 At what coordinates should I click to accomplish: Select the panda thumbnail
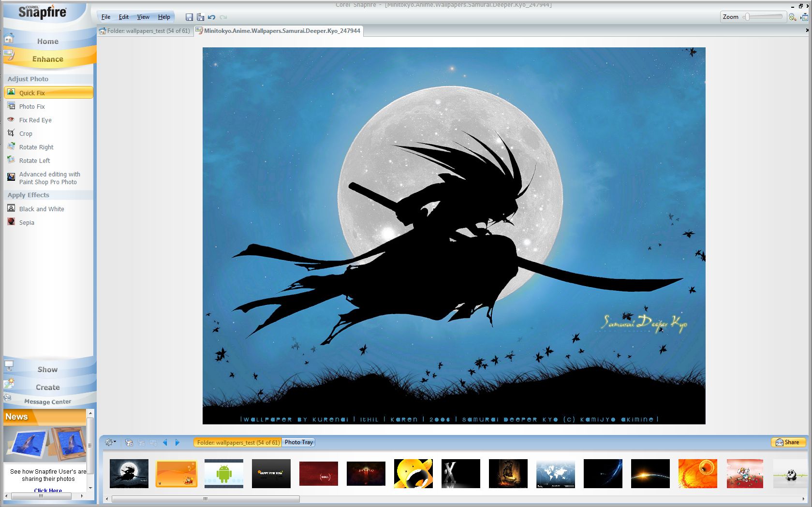tap(790, 473)
